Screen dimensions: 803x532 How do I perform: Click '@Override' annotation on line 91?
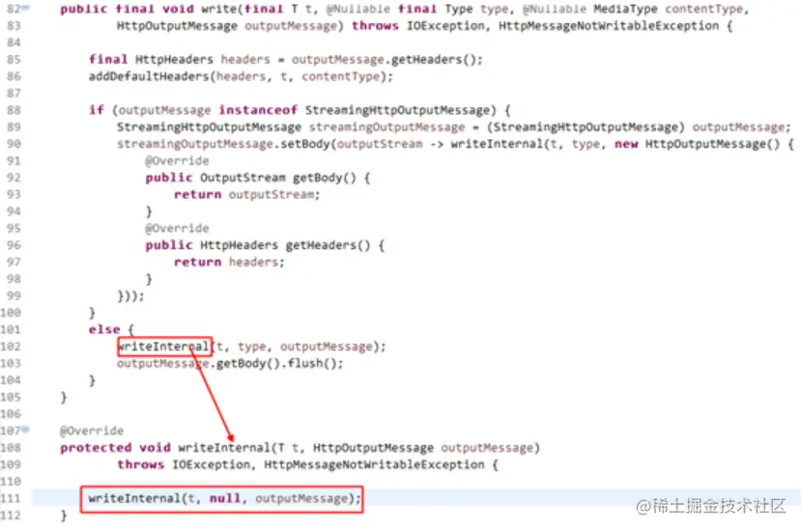point(177,160)
